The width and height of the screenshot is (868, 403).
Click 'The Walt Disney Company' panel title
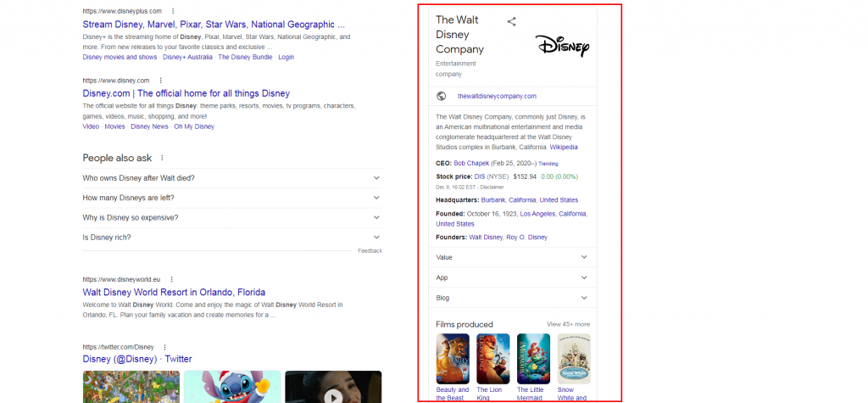coord(460,35)
